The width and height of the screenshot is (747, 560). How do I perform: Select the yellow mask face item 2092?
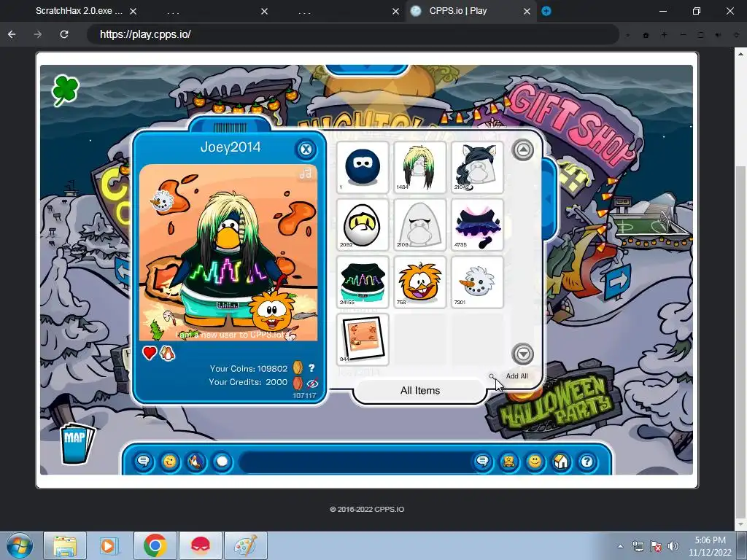pyautogui.click(x=363, y=225)
